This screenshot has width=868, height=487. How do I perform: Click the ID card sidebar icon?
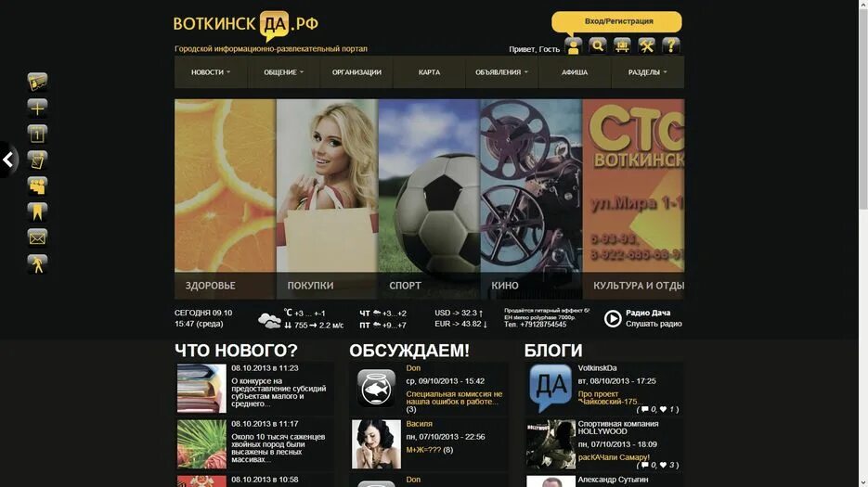point(38,82)
